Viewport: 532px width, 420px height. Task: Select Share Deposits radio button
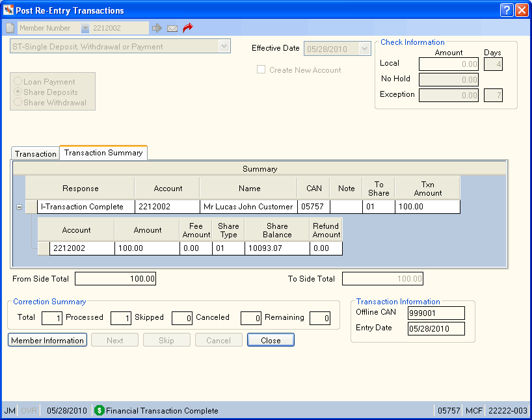click(x=18, y=92)
